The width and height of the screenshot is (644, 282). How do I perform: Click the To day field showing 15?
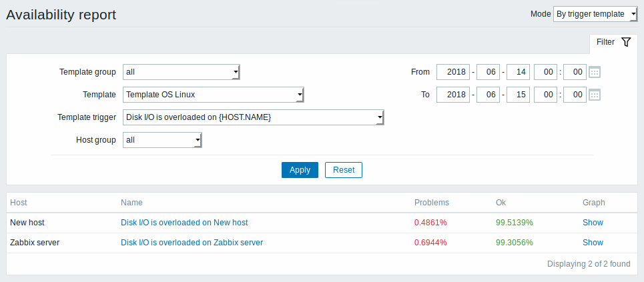click(518, 95)
